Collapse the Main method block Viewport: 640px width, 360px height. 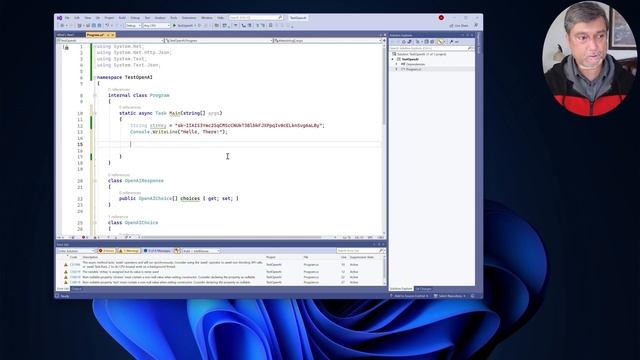point(95,113)
